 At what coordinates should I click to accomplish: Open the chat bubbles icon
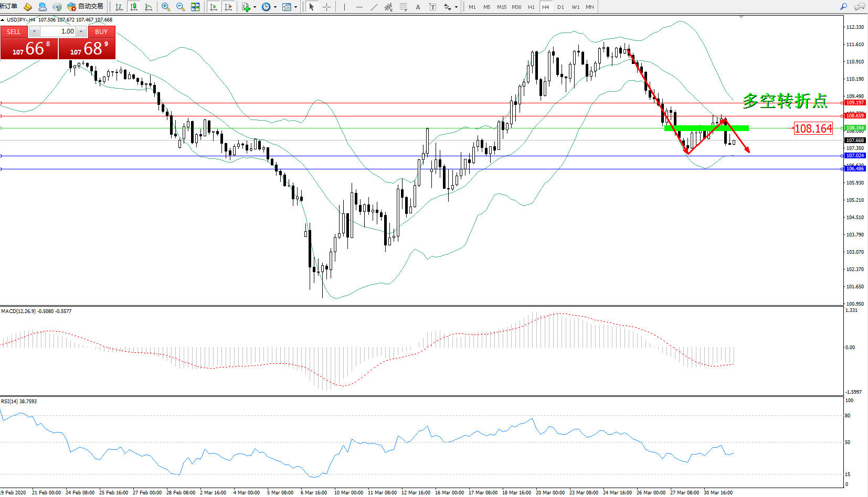coord(859,7)
